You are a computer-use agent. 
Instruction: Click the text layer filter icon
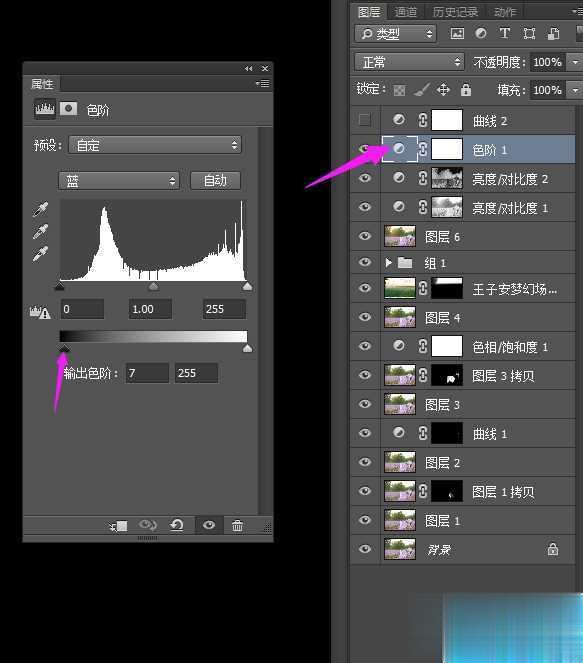click(504, 33)
